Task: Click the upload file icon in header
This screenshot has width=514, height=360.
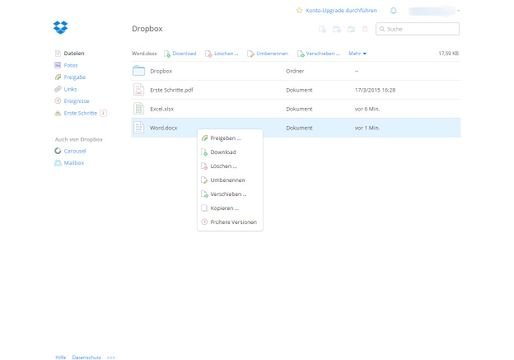Action: tap(322, 29)
